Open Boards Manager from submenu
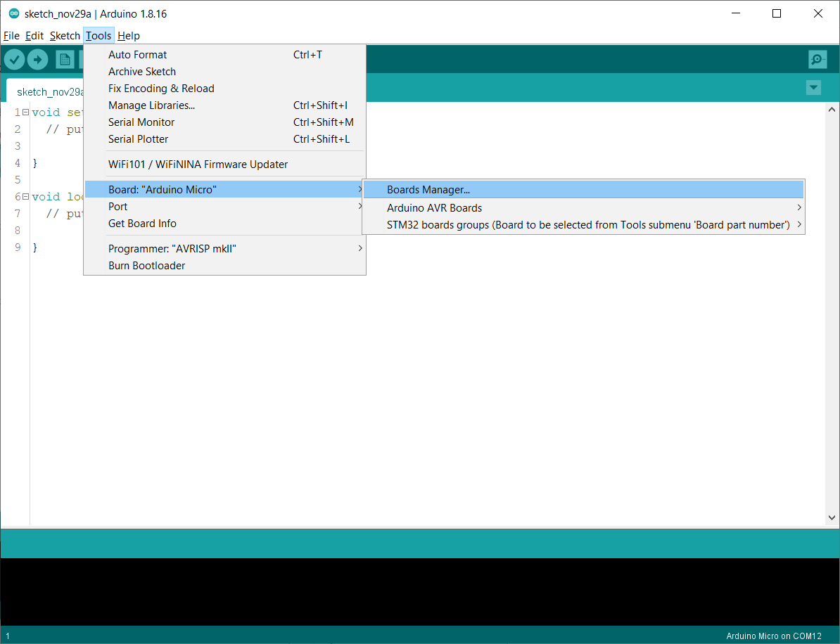This screenshot has height=644, width=840. [x=583, y=190]
